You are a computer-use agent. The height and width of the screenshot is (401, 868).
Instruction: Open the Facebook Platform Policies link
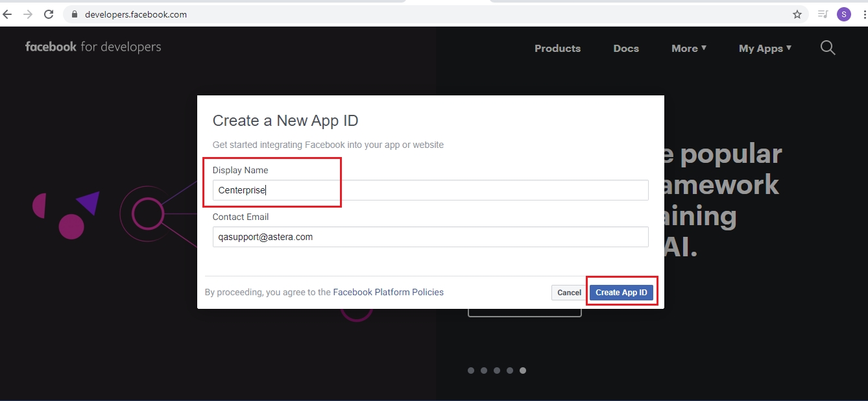click(388, 293)
